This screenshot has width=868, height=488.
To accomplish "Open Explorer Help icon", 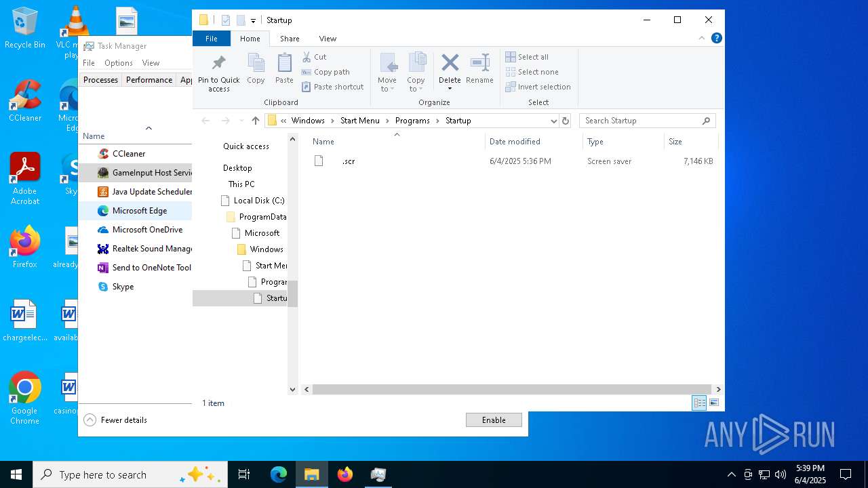I will (716, 38).
